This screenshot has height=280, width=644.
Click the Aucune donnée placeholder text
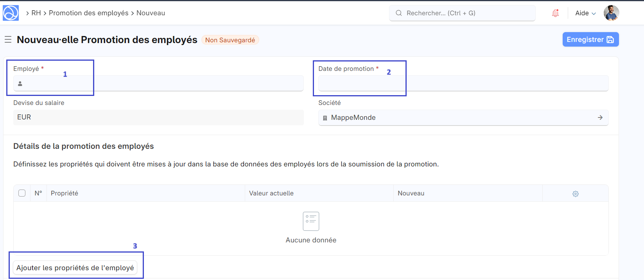(x=311, y=240)
